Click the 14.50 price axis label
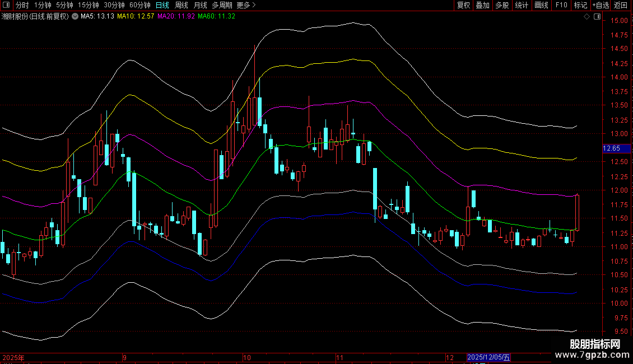 619,48
